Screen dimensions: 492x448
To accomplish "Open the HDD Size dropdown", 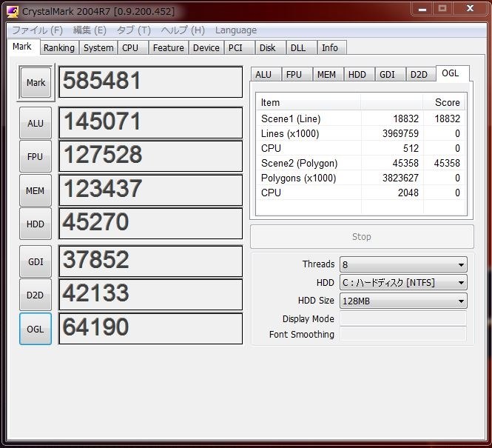I will click(x=403, y=301).
